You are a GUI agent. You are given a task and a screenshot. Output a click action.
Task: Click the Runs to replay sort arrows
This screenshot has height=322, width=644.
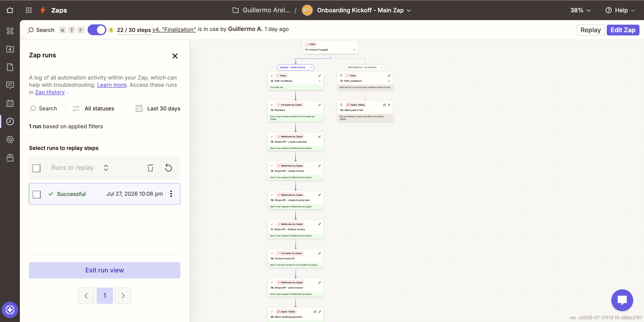[106, 168]
